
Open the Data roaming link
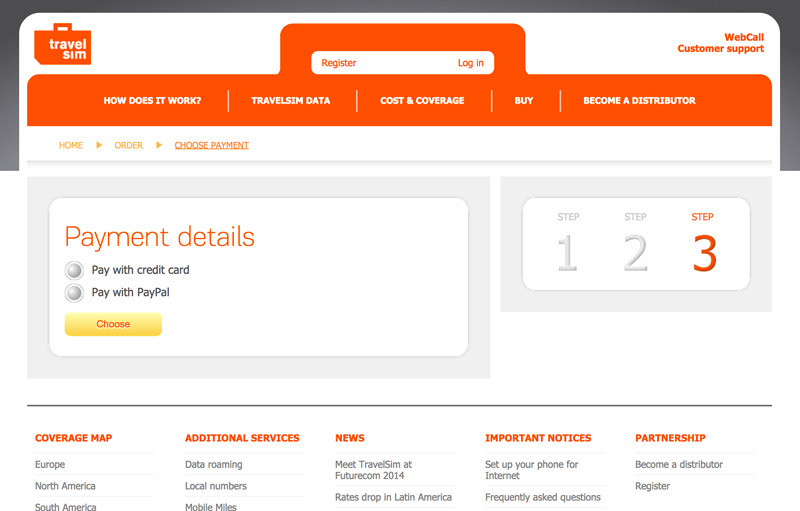tap(214, 465)
